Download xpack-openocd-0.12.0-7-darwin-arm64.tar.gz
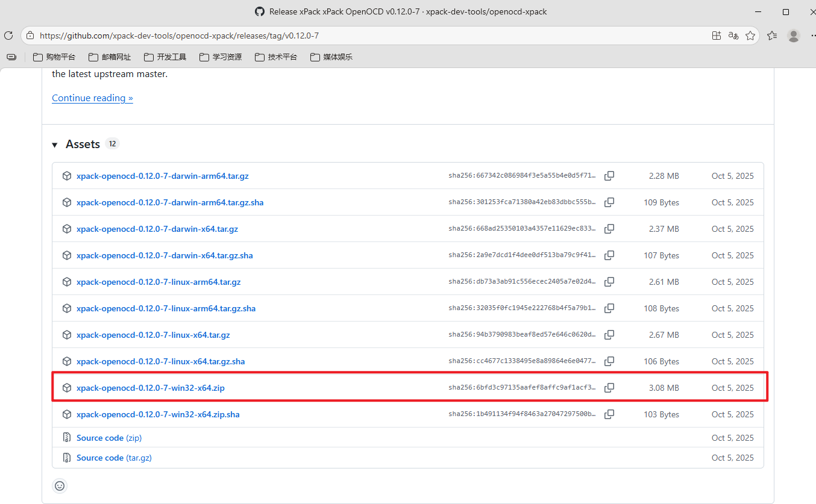Screen dimensions: 816x504 (x=162, y=176)
